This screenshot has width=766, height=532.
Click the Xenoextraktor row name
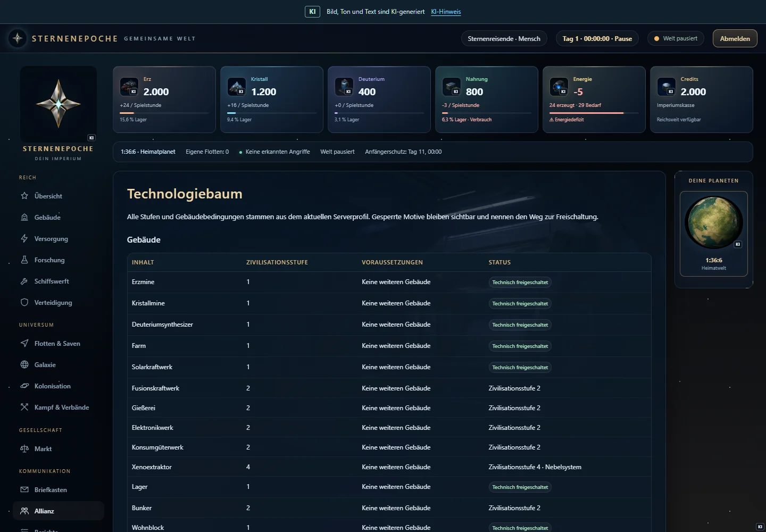[152, 467]
